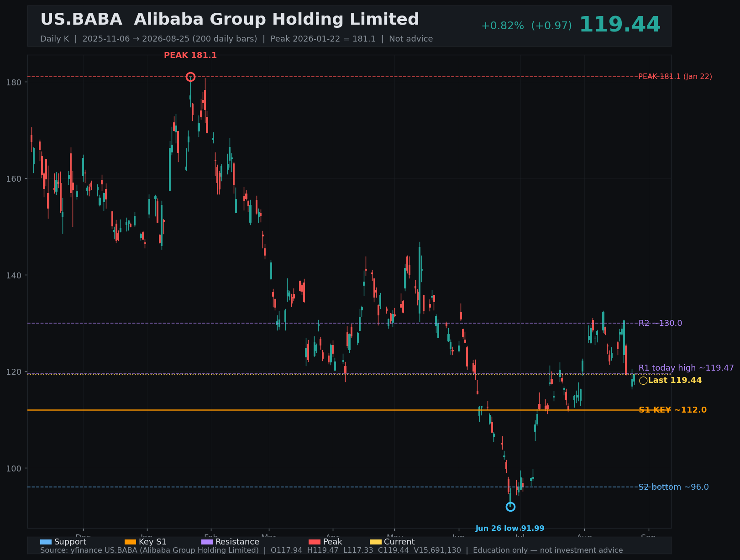The width and height of the screenshot is (740, 560).
Task: Click the 'Source: yfinance US.BABA' footer text
Action: coord(331,550)
